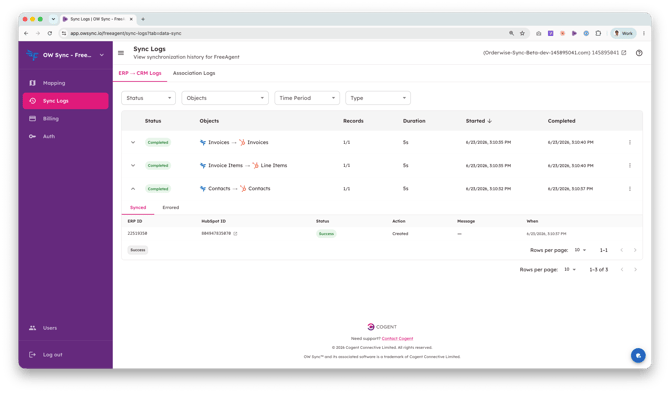This screenshot has width=670, height=393.
Task: Expand the Invoices sync log row
Action: (x=133, y=142)
